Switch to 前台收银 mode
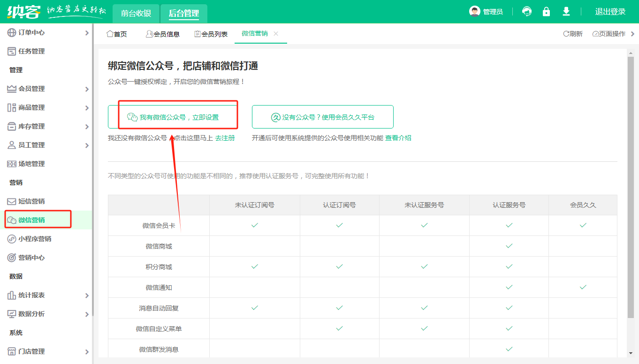Viewport: 639px width, 364px height. pyautogui.click(x=136, y=14)
